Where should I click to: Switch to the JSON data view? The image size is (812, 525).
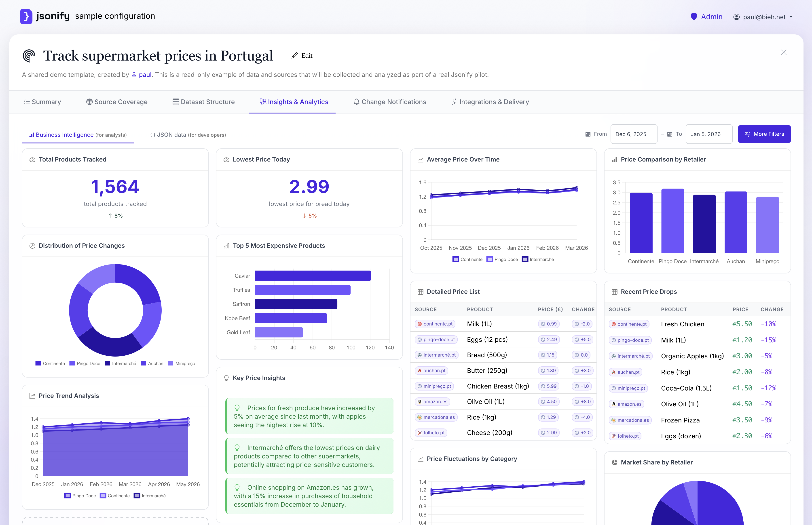pyautogui.click(x=187, y=135)
